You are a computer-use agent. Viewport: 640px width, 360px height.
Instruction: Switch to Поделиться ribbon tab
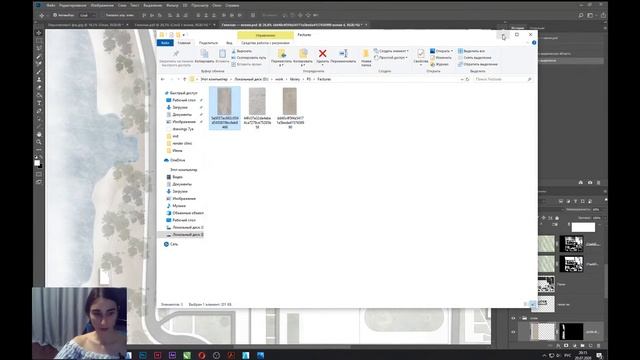coord(208,43)
